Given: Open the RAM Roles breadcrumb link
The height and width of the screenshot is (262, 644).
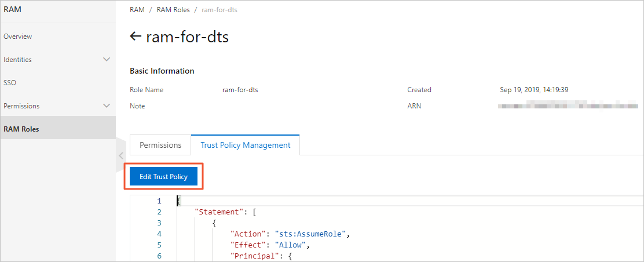Looking at the screenshot, I should click(x=173, y=10).
